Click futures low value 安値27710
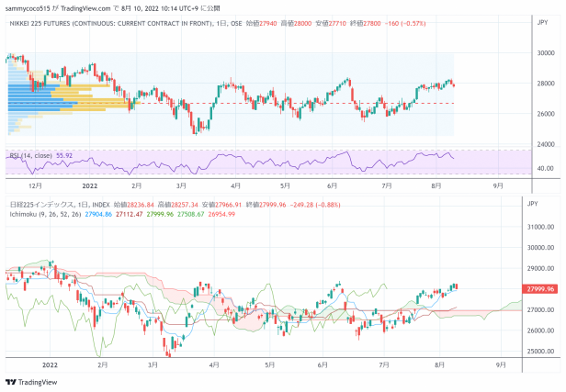The image size is (566, 392). click(x=330, y=24)
